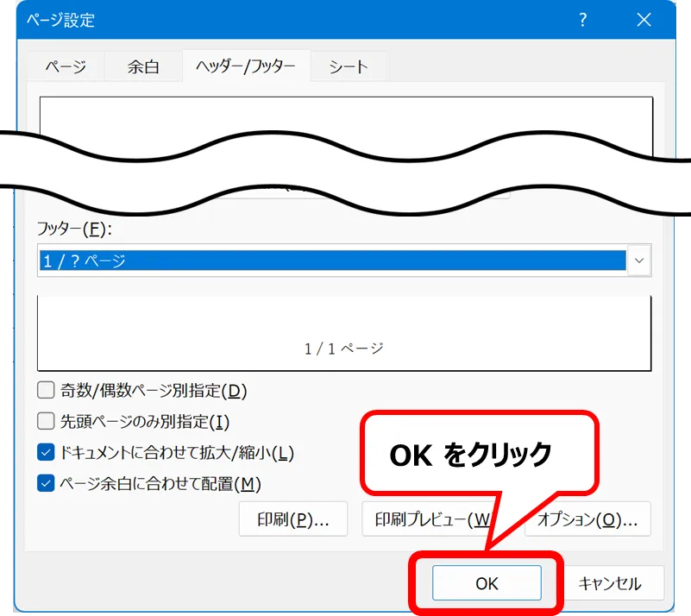
Task: Click the ページ設定 title bar text
Action: pos(60,21)
